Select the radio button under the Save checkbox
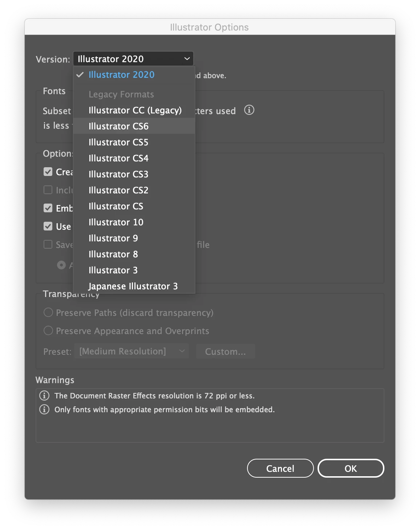Screen dimensions: 420x530 [x=61, y=265]
